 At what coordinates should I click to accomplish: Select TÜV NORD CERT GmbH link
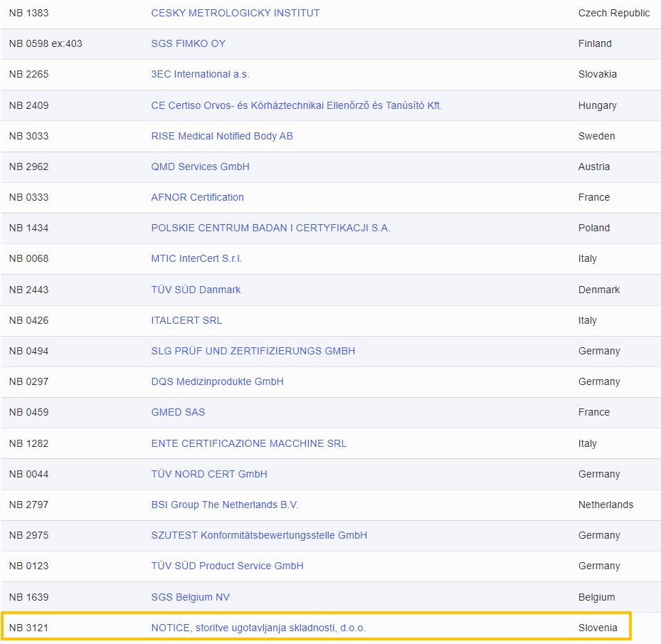(x=209, y=474)
